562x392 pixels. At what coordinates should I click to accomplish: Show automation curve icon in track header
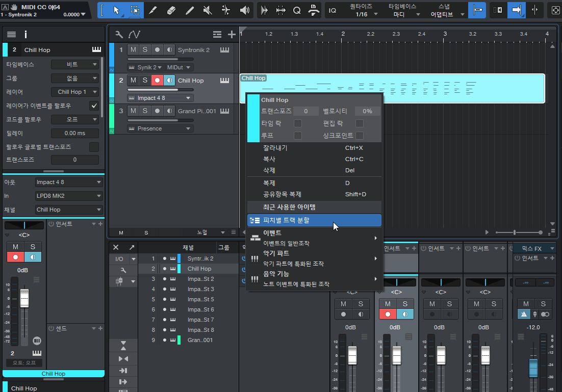[x=135, y=34]
